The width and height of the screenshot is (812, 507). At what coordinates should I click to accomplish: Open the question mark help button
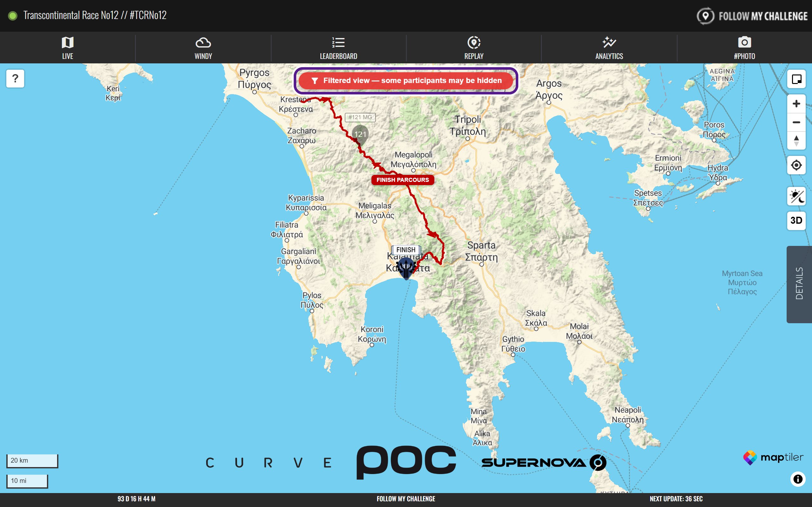15,79
